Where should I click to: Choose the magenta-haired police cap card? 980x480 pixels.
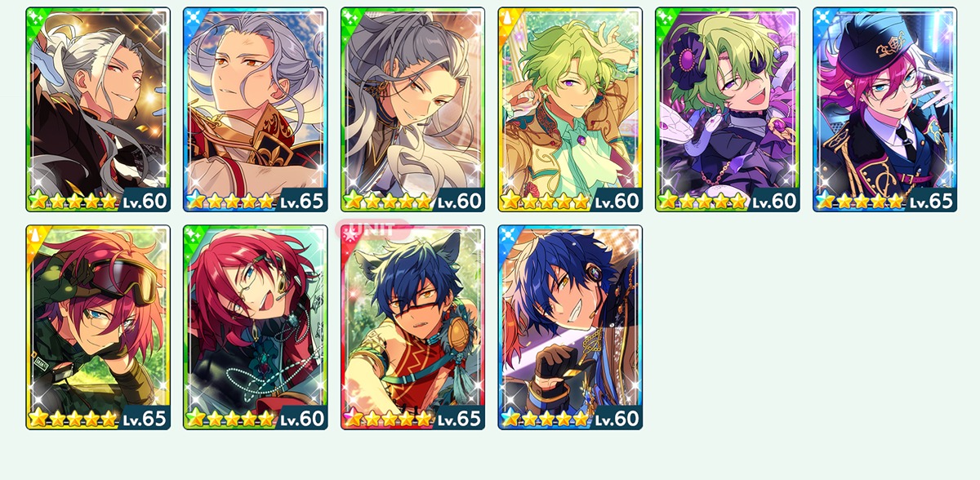(884, 109)
